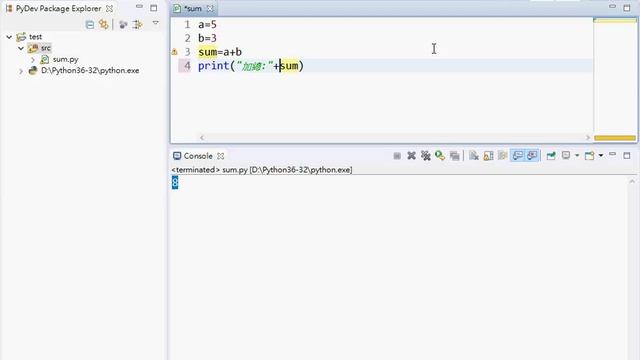Click the Open Console icon
The width and height of the screenshot is (640, 360).
point(589,156)
